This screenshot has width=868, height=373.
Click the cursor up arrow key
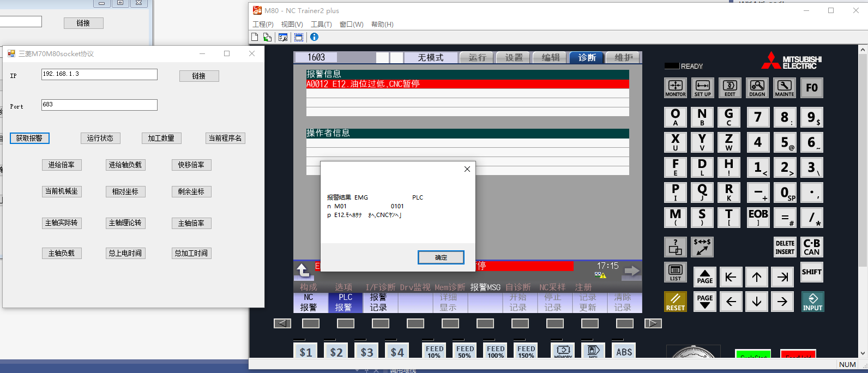[x=757, y=277]
